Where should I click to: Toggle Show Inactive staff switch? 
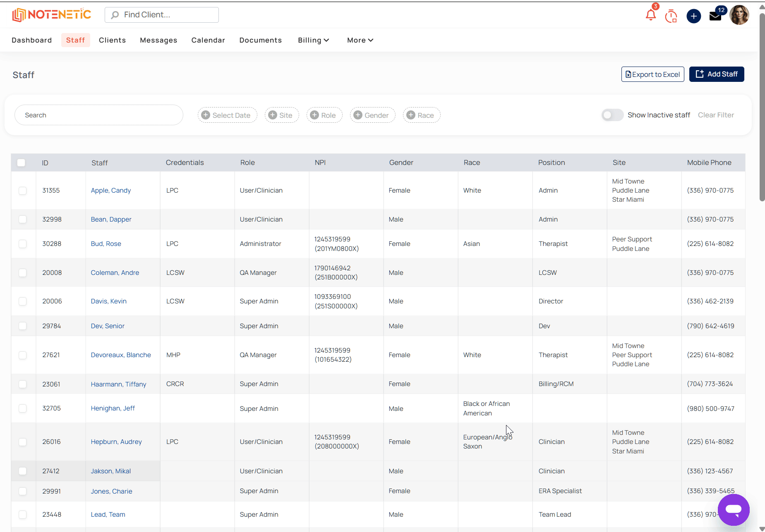[x=612, y=115]
